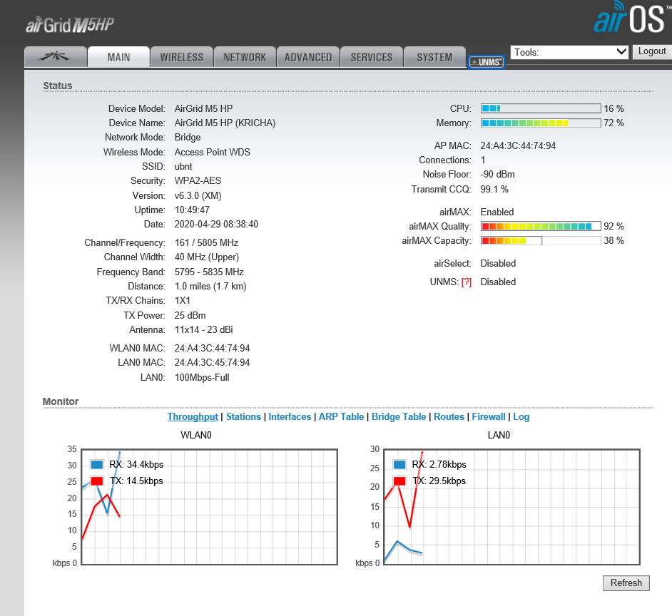Click the Refresh button
Screen dimensions: 672x616
point(626,583)
